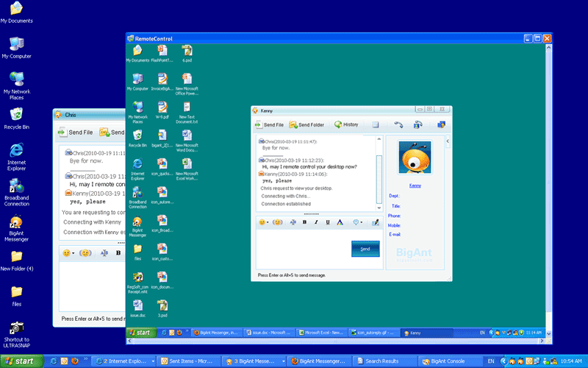Image resolution: width=588 pixels, height=368 pixels.
Task: Click the boxed smiley icon in Kenny chat
Action: click(278, 222)
